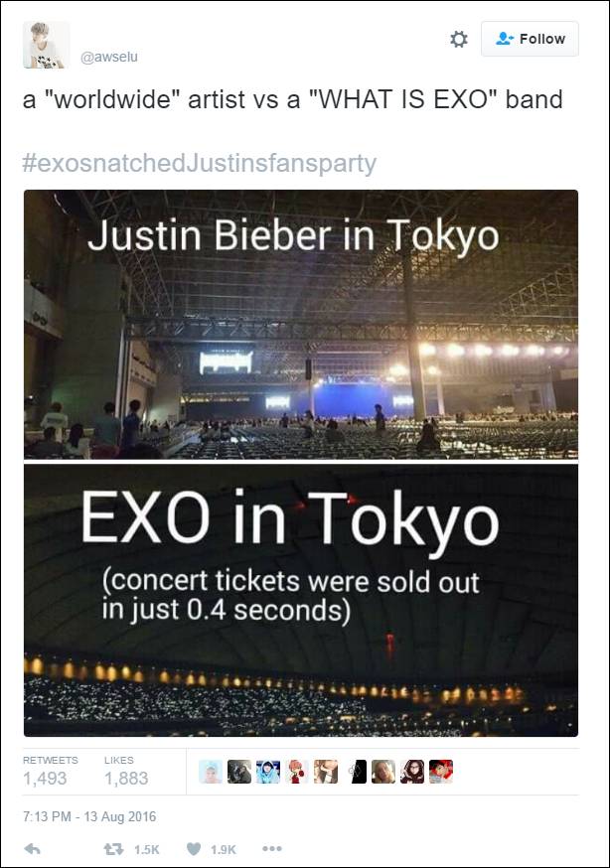Follow the @awselu account
Viewport: 610px width, 868px height.
click(530, 39)
